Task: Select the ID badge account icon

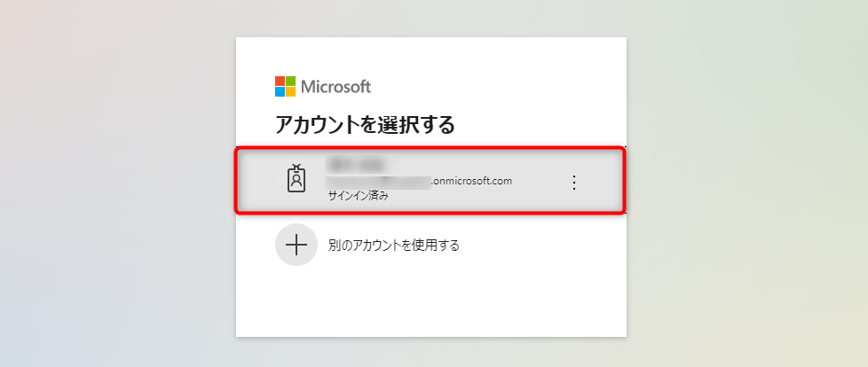Action: (x=296, y=180)
